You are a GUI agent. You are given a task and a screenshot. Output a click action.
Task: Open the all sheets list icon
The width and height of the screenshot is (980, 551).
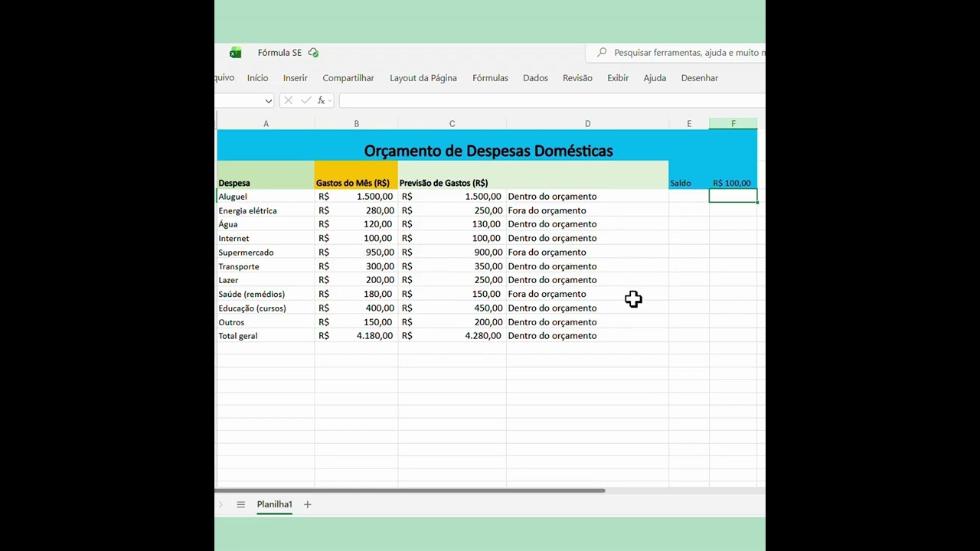tap(240, 504)
